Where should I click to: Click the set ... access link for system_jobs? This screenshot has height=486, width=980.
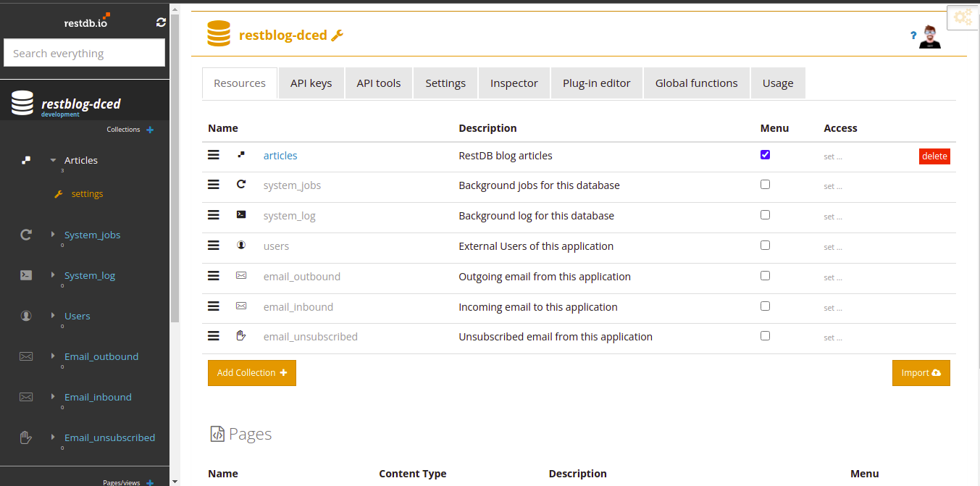coord(833,186)
